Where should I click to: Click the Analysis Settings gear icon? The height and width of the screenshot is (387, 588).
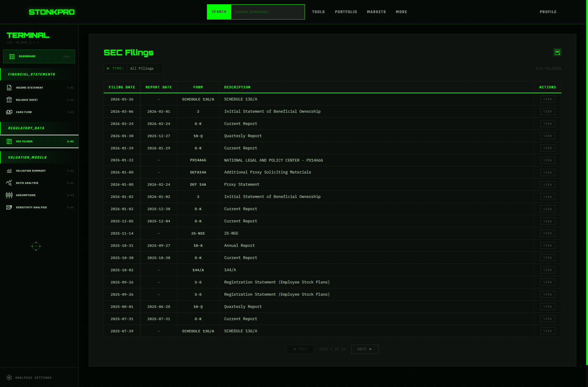tap(9, 378)
